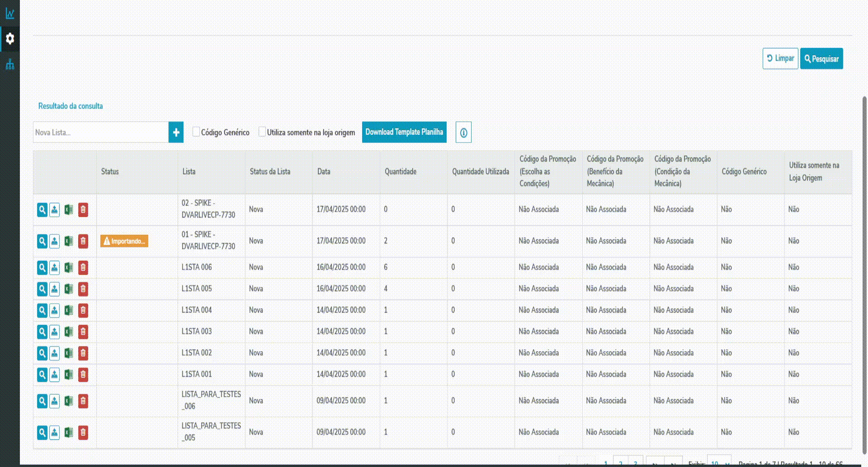
Task: Export L1STA 003 to Excel
Action: (x=69, y=332)
